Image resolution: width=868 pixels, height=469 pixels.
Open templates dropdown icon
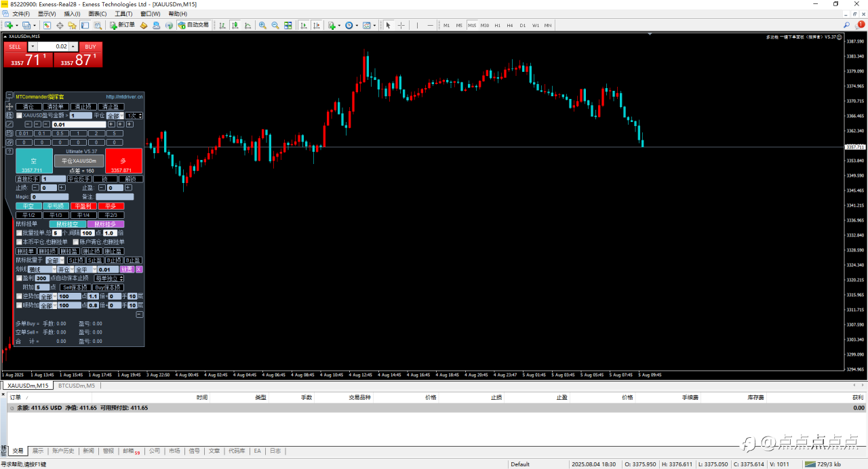370,25
